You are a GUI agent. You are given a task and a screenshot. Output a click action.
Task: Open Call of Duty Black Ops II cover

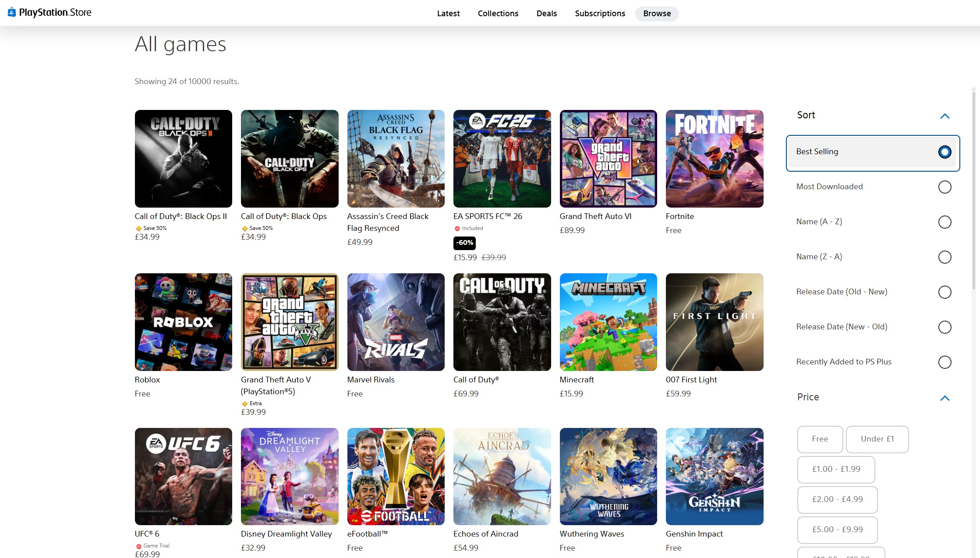183,159
